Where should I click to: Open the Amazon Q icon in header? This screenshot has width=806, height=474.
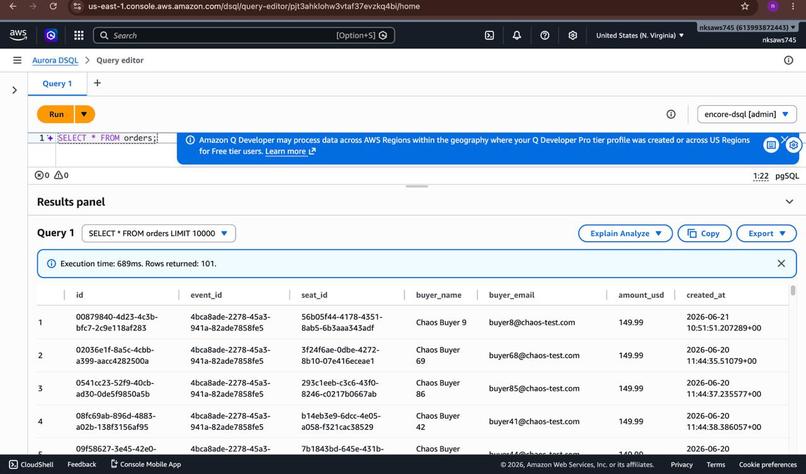[50, 35]
